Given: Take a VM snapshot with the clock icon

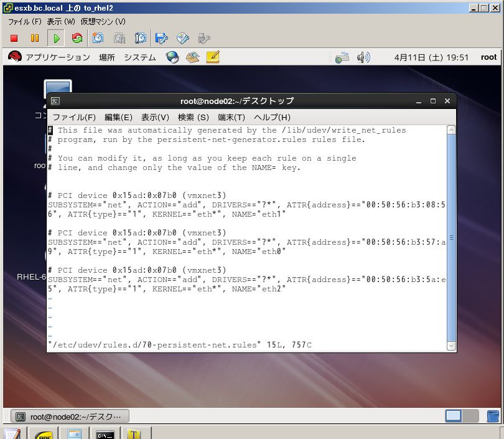Looking at the screenshot, I should 98,38.
